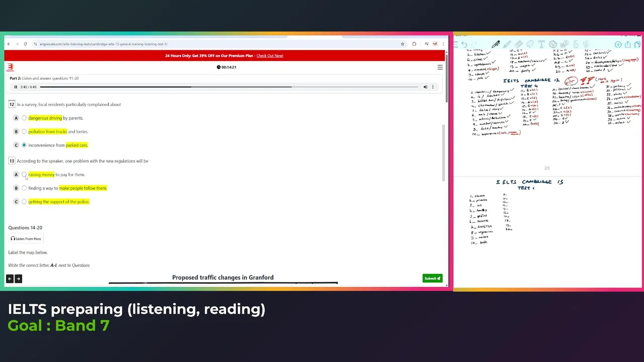Open audio player more options
644x362 pixels.
pyautogui.click(x=433, y=87)
